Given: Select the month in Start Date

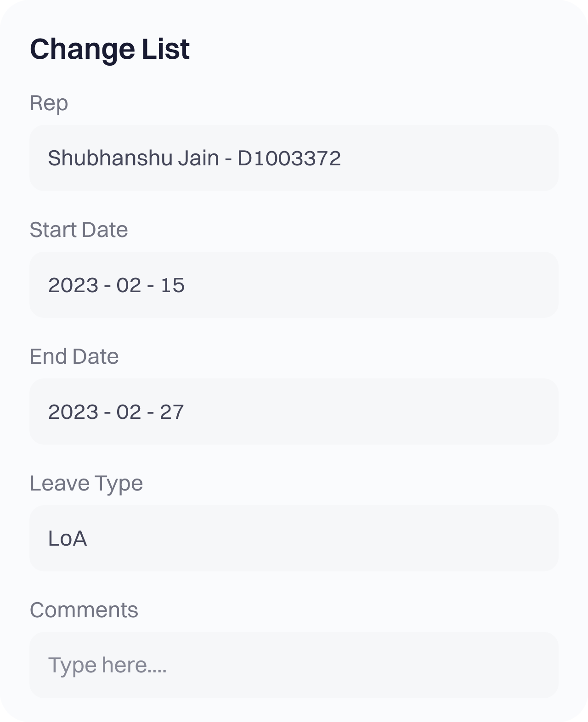Looking at the screenshot, I should pyautogui.click(x=129, y=285).
